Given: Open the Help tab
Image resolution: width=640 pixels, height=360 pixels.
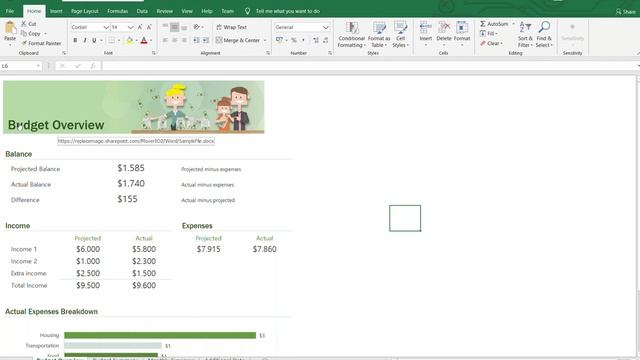Looking at the screenshot, I should click(207, 11).
